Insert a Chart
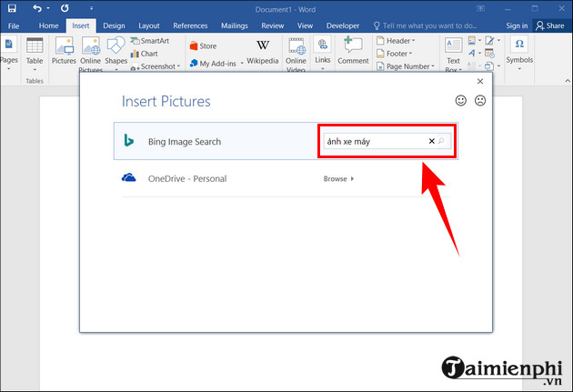 pos(145,54)
